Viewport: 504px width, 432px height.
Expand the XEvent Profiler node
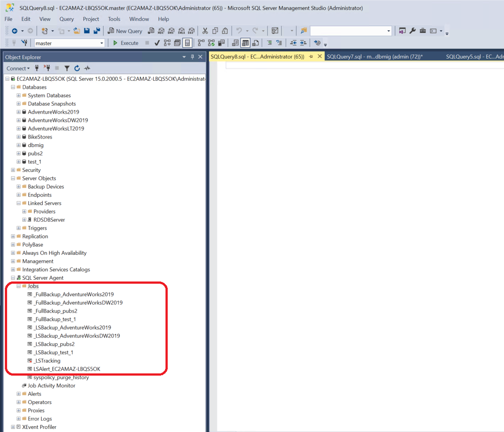13,427
